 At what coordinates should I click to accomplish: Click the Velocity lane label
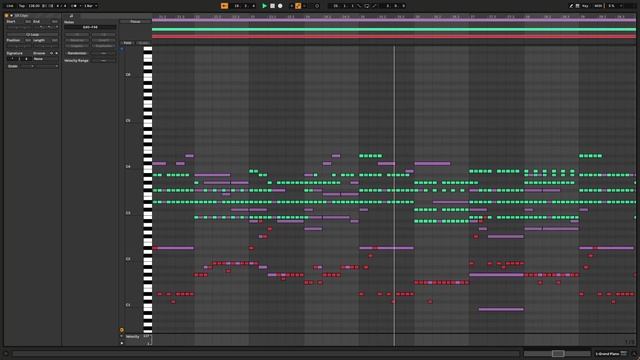(x=132, y=337)
